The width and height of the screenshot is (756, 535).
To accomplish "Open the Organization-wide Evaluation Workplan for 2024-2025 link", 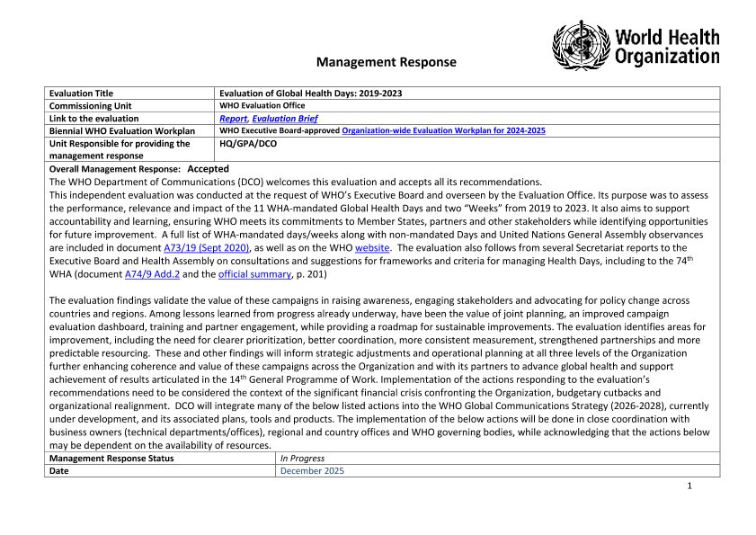I will click(443, 130).
